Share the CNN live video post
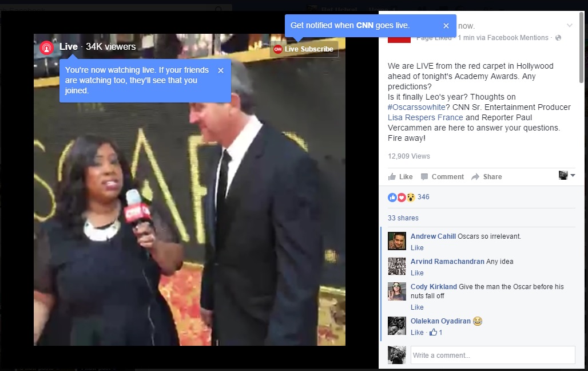Viewport: 588px width, 371px height. 486,176
